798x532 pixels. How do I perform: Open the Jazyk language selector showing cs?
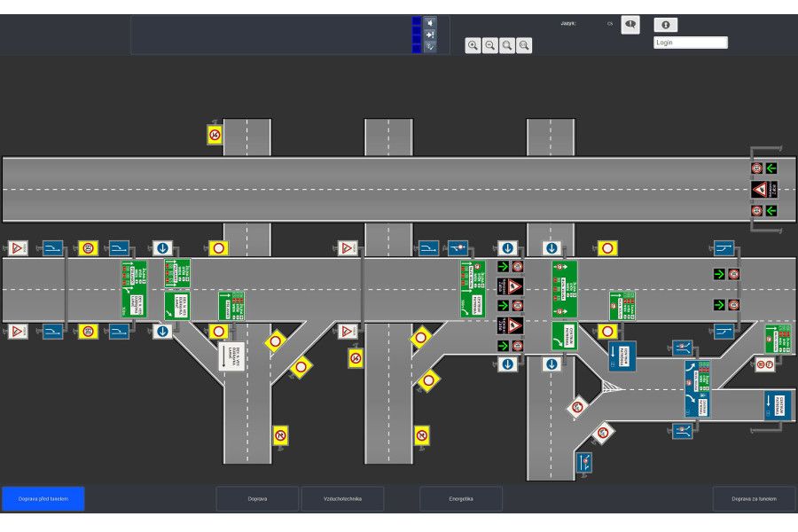(610, 25)
